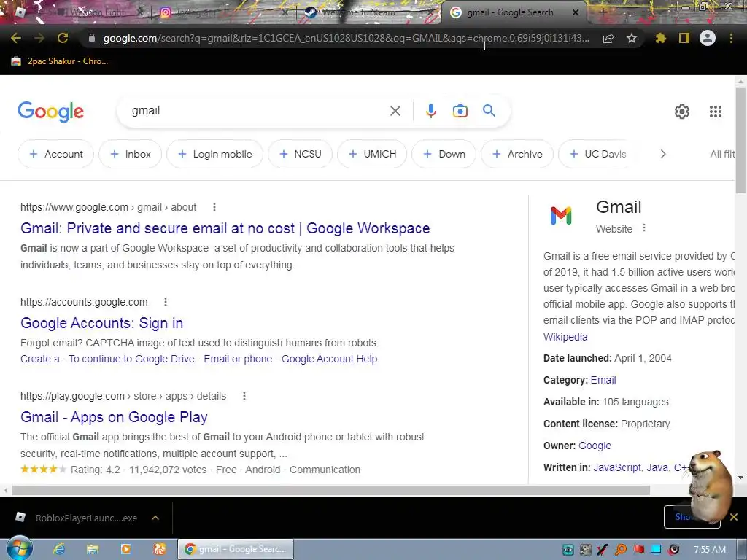Click the red flag tray icon
The height and width of the screenshot is (560, 747).
(639, 550)
